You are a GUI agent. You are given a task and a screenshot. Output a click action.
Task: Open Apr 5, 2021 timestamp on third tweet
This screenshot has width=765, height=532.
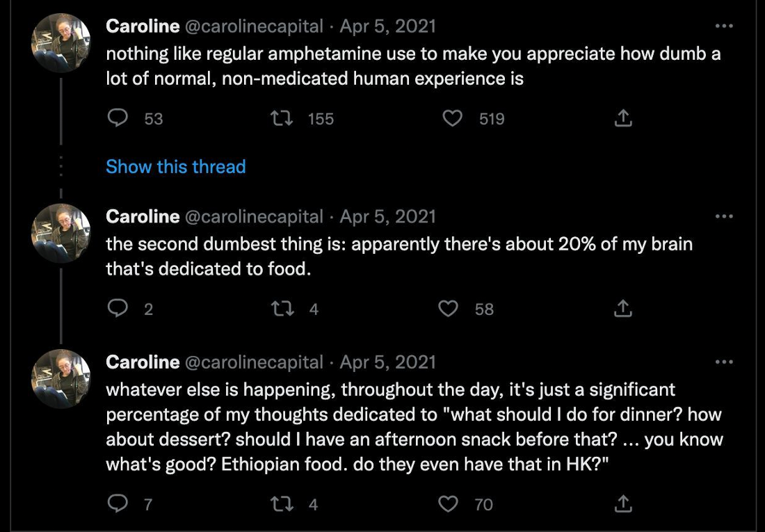pos(387,362)
